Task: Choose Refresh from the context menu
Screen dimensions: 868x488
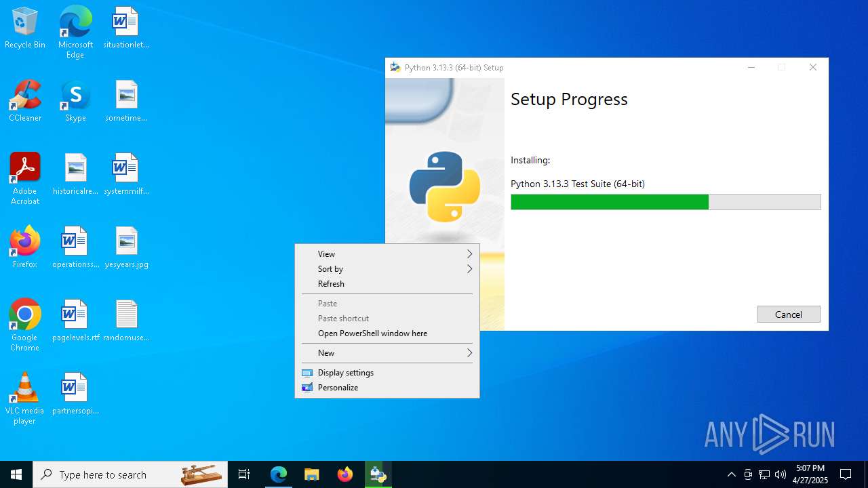Action: tap(387, 284)
